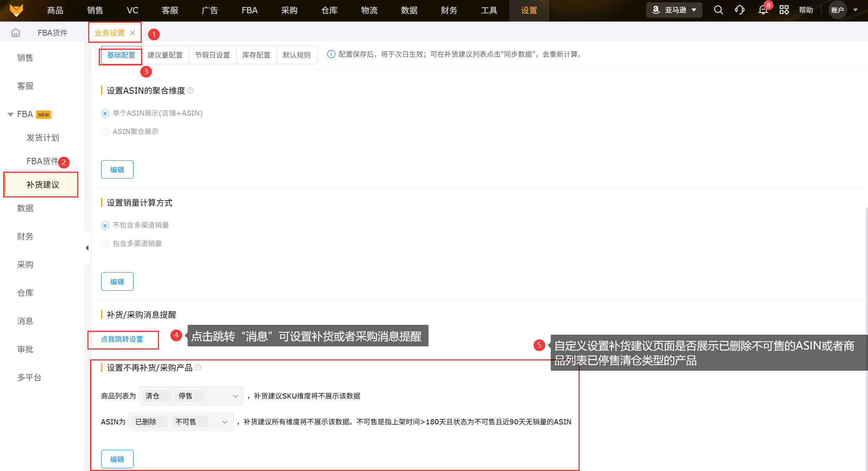Click the home icon in tab bar
The width and height of the screenshot is (868, 471).
point(16,33)
